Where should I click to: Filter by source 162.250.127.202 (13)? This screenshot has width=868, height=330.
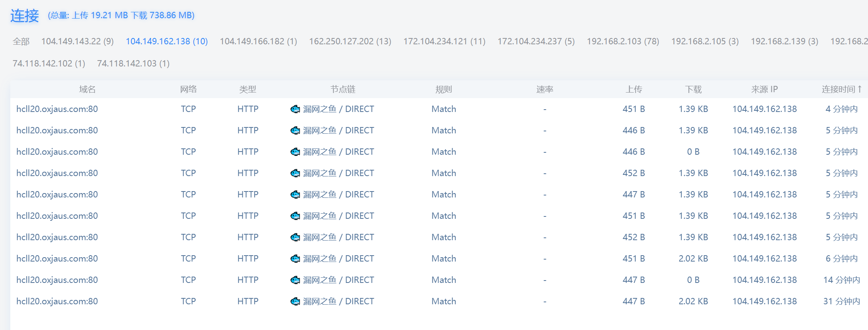(350, 42)
